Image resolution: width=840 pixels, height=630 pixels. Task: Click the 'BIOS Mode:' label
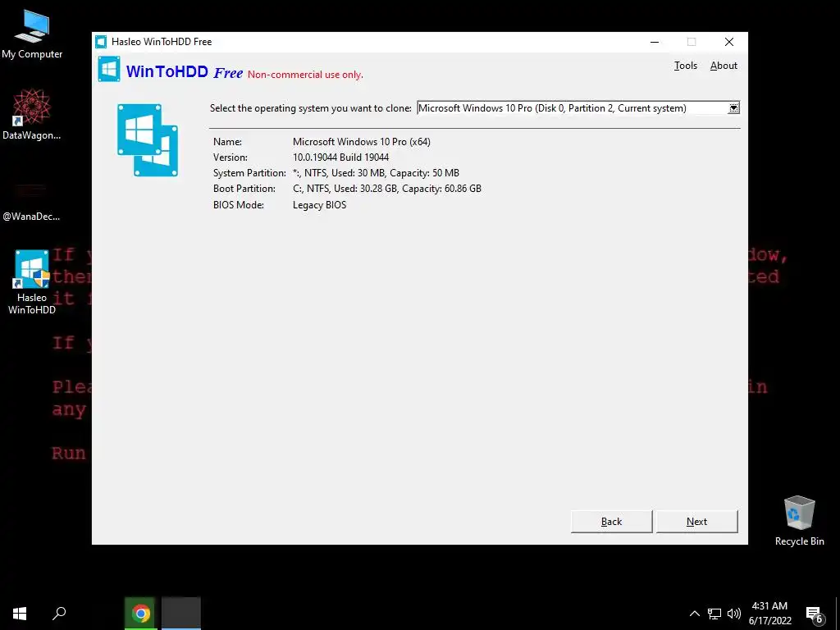tap(239, 205)
